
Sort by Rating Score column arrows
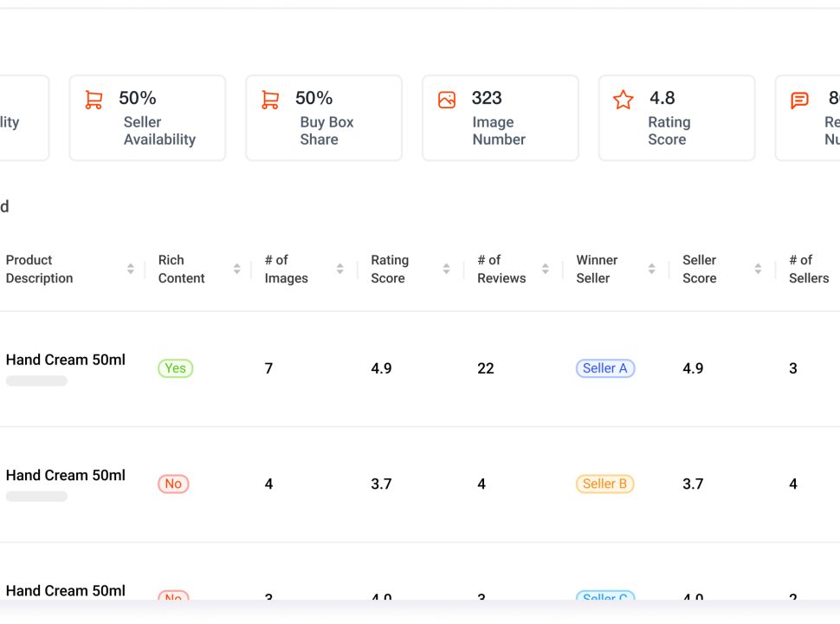coord(446,270)
